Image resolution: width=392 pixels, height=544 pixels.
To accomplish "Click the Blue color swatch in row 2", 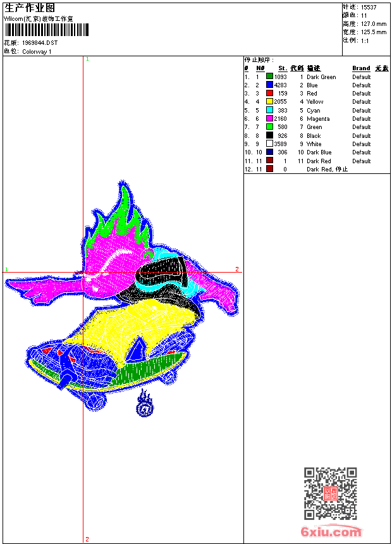I will pyautogui.click(x=269, y=85).
